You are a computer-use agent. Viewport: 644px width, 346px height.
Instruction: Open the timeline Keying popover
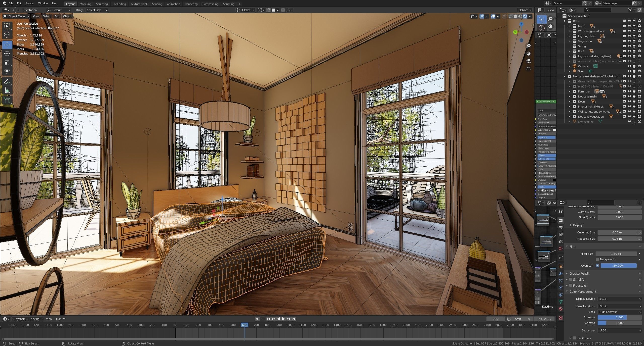click(x=36, y=319)
